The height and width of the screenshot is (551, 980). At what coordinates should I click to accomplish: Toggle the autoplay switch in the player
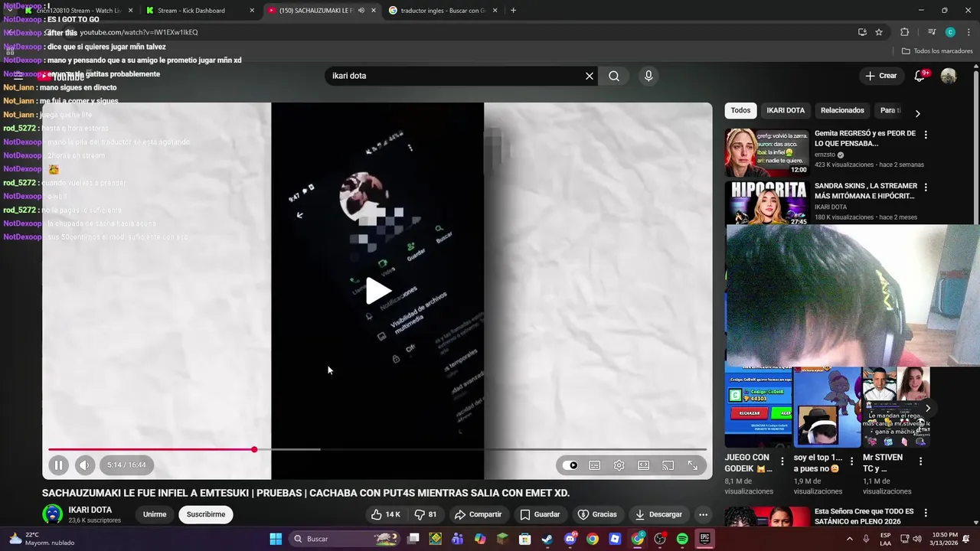pyautogui.click(x=570, y=465)
